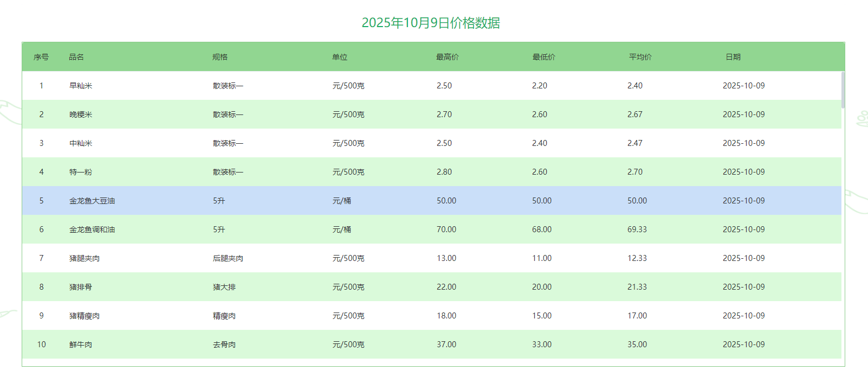This screenshot has width=868, height=370.
Task: Select the highlighted 金龙鱼大豆油 row name
Action: pos(92,201)
